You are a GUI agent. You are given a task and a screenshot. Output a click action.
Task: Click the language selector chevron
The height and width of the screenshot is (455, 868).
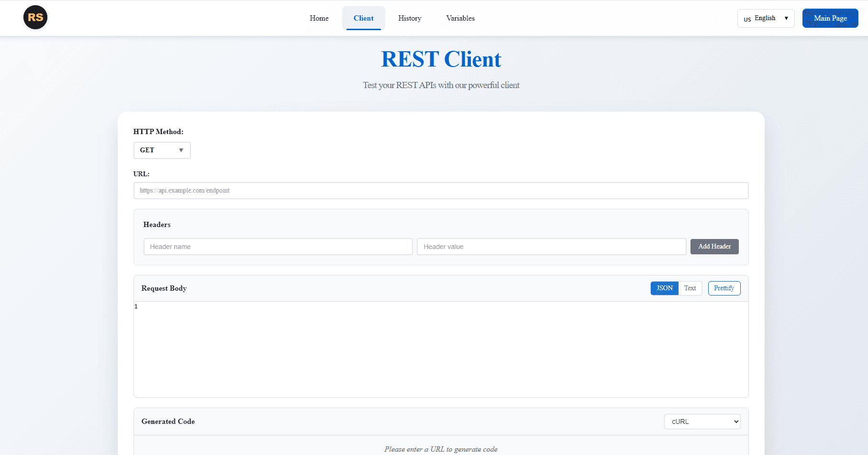[786, 18]
